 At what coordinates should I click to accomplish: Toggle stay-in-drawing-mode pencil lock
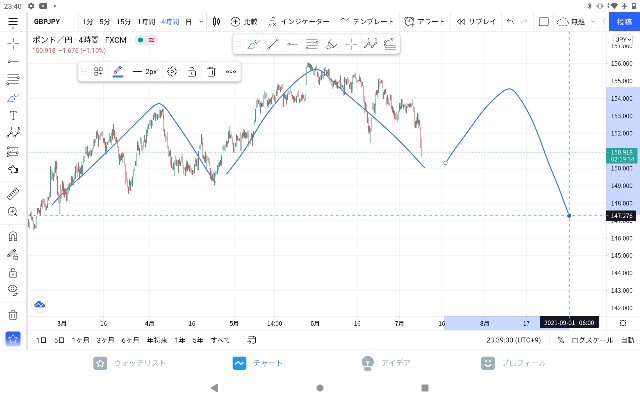(x=13, y=254)
